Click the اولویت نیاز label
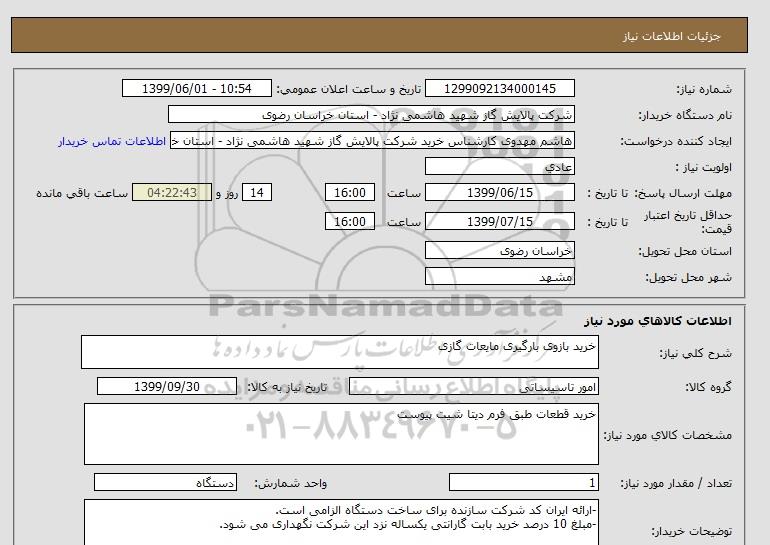Image resolution: width=770 pixels, height=545 pixels. click(704, 167)
